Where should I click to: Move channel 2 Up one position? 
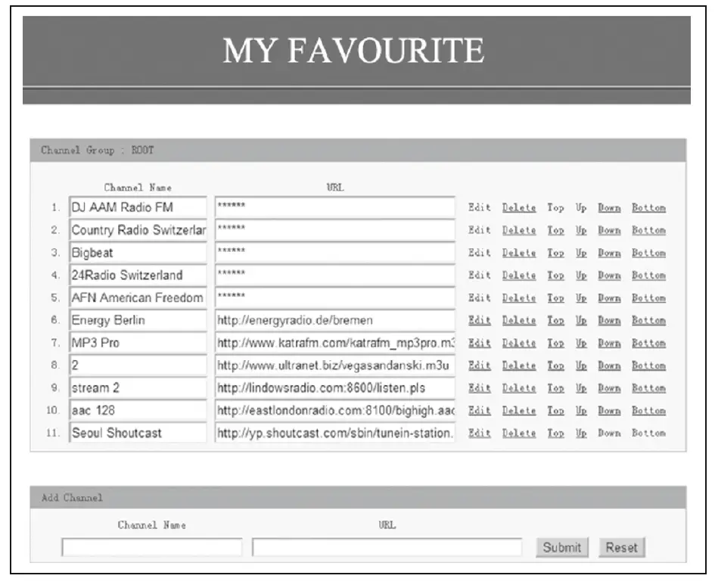(580, 366)
